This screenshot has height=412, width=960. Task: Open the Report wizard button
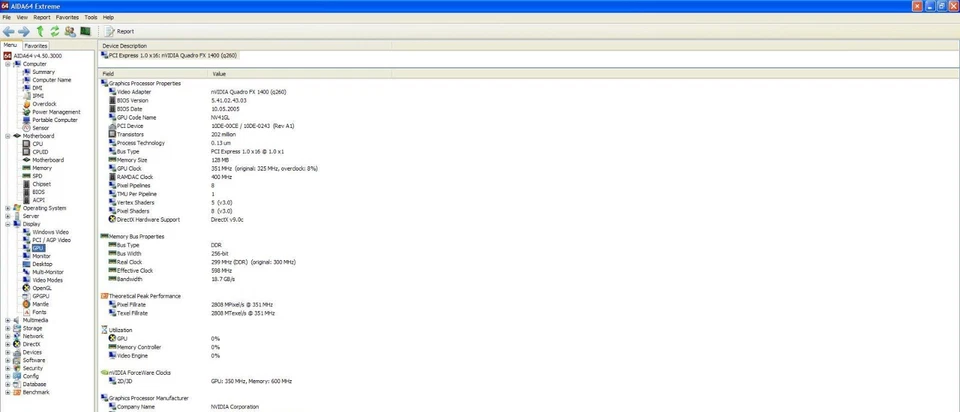point(119,31)
